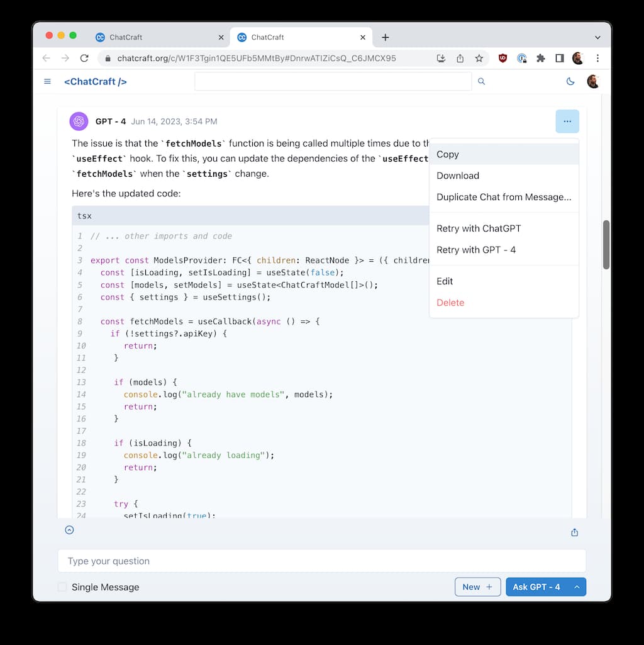Viewport: 644px width, 645px height.
Task: Toggle dark mode moon icon
Action: (x=570, y=81)
